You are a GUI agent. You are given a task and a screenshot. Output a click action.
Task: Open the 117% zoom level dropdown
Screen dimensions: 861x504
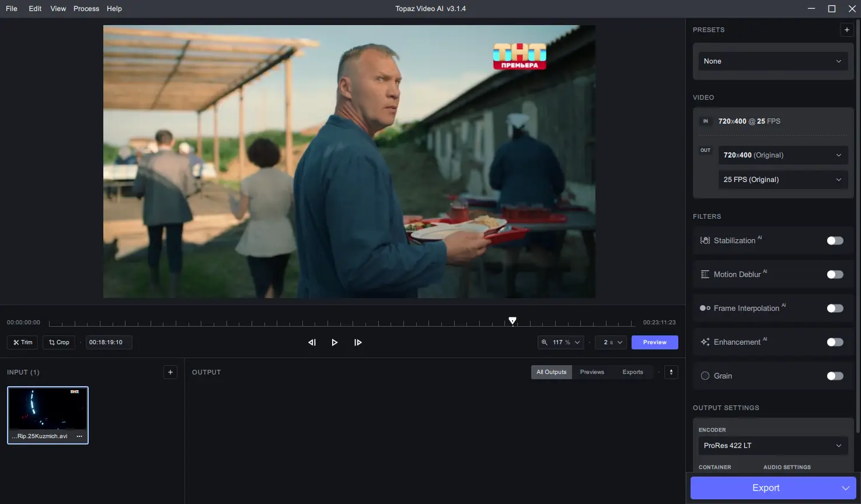[561, 342]
